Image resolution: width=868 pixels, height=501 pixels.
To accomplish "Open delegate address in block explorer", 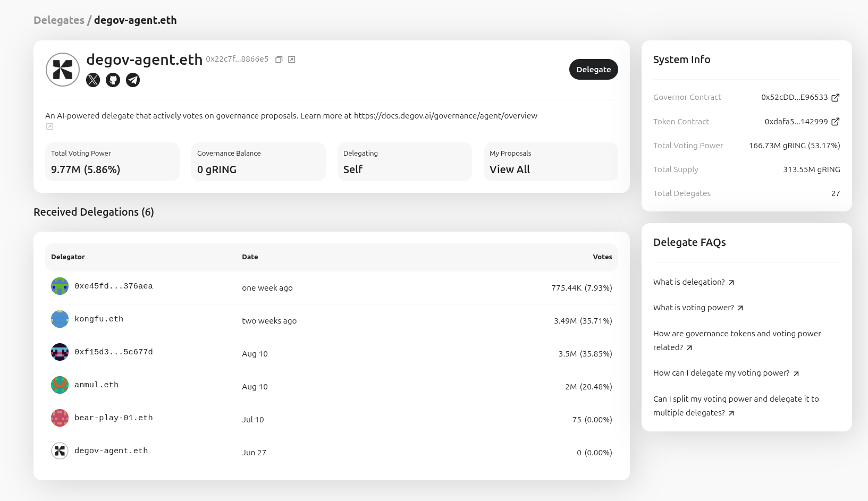I will click(x=291, y=60).
